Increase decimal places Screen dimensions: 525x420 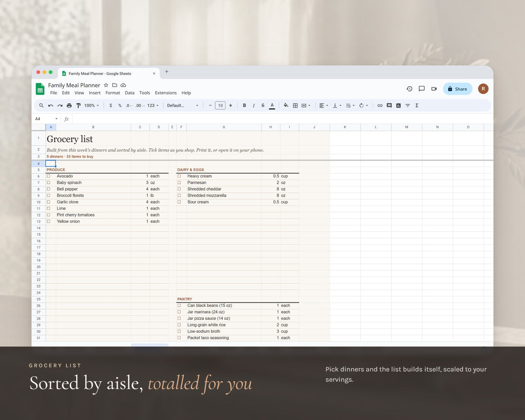(140, 105)
